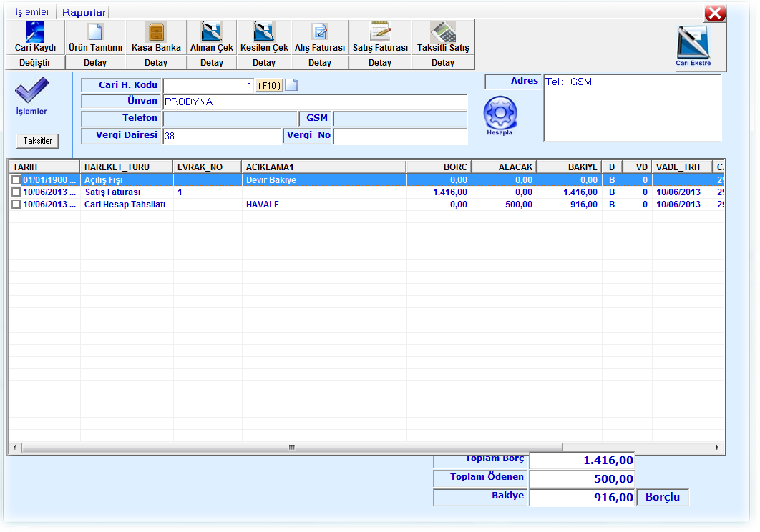Click the horizontal scrollbar right arrow
The image size is (760, 532).
718,448
